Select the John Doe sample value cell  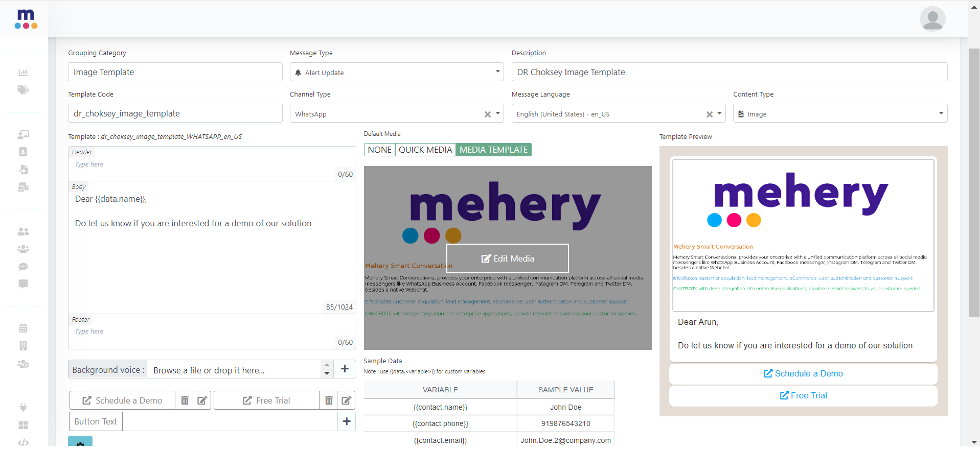565,407
